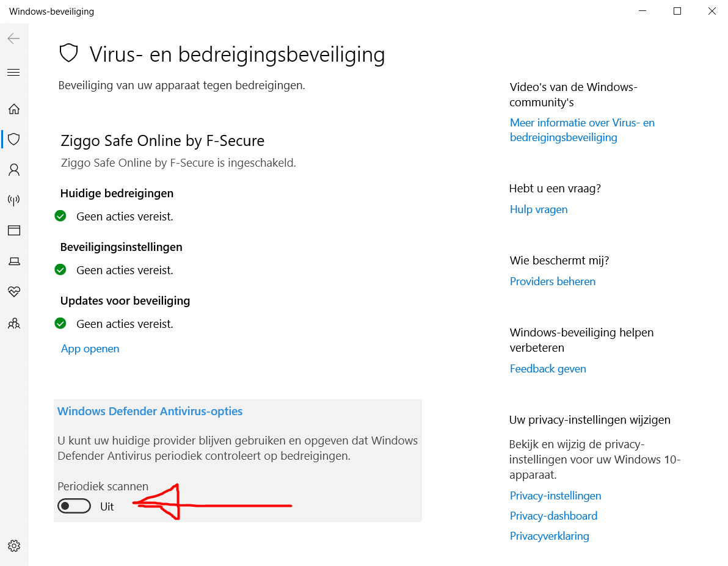
Task: Open the Home sidebar icon
Action: tap(14, 109)
